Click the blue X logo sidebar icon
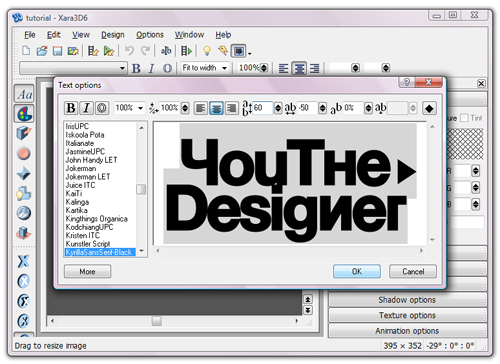This screenshot has width=500, height=364. click(x=23, y=261)
